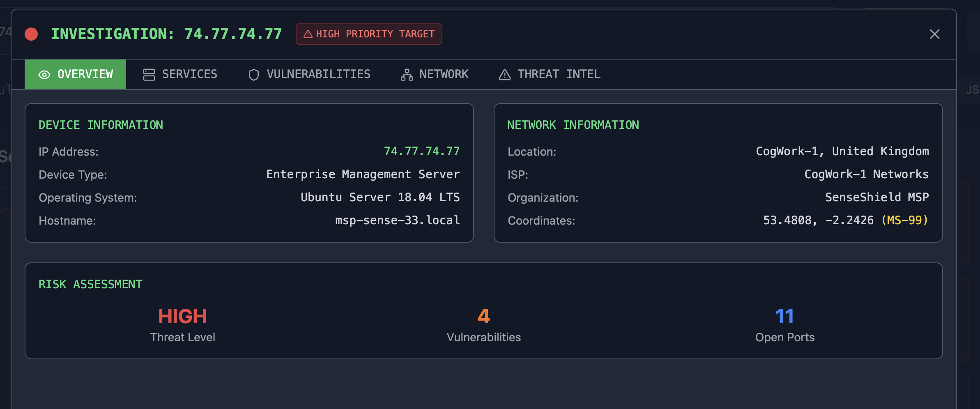The height and width of the screenshot is (409, 980).
Task: Click the warning triangle beside Threat Intel
Action: click(504, 74)
